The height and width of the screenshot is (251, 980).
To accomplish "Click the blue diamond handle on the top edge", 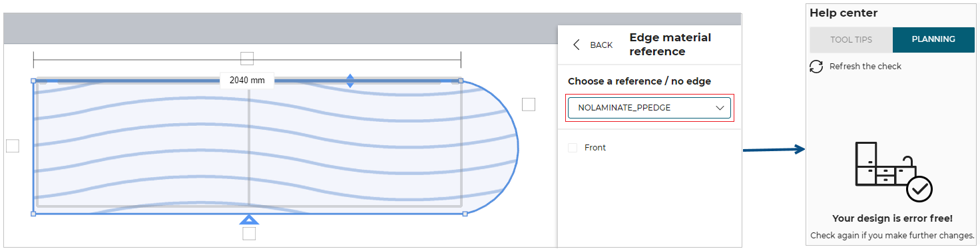I will tap(350, 81).
